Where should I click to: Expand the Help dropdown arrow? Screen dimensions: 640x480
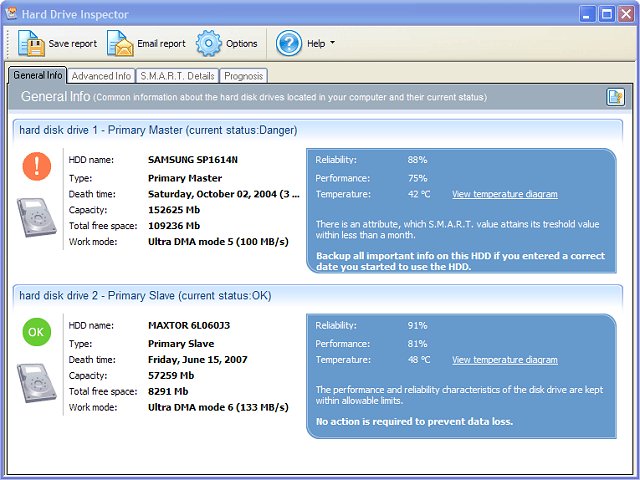(332, 44)
